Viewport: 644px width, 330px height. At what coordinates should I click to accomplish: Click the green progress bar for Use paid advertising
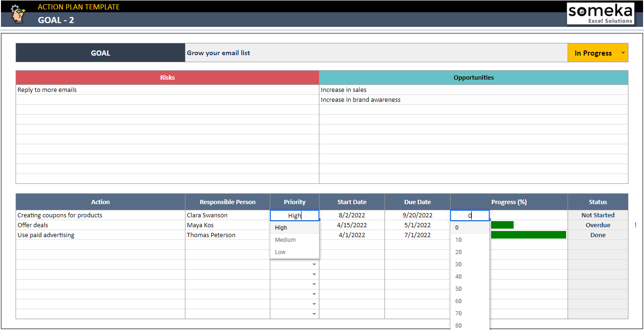pos(528,235)
